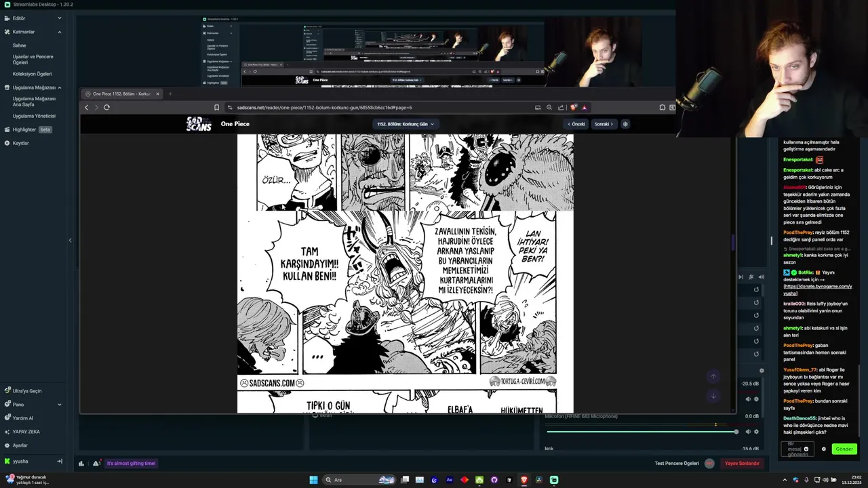Viewport: 868px width, 488px height.
Task: Open the Windows taskbar search box
Action: click(359, 480)
